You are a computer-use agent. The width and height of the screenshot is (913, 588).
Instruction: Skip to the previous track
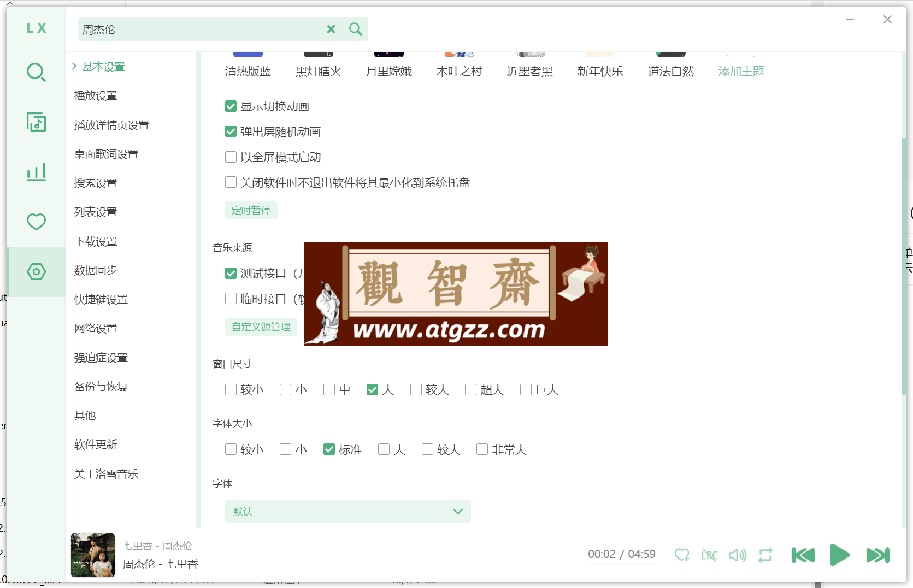803,555
